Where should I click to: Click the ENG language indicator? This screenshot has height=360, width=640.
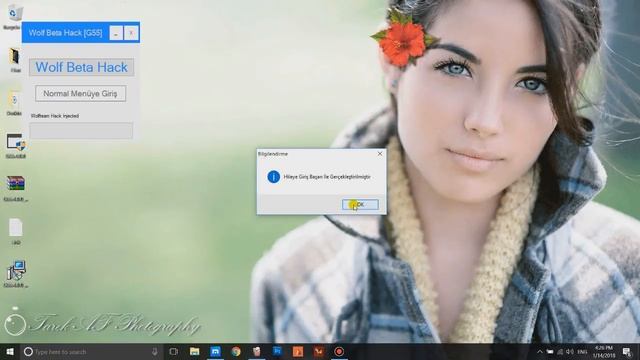point(582,352)
